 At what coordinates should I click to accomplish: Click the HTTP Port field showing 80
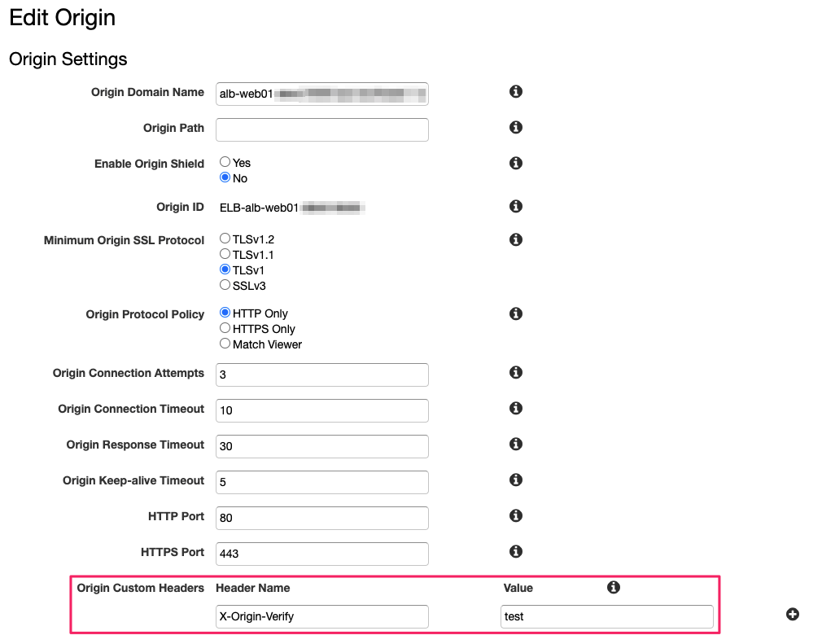tap(321, 518)
